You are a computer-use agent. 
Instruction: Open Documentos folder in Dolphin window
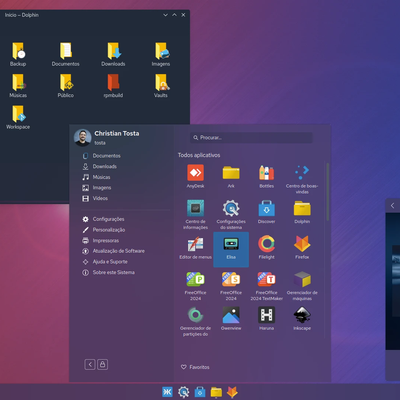click(66, 54)
